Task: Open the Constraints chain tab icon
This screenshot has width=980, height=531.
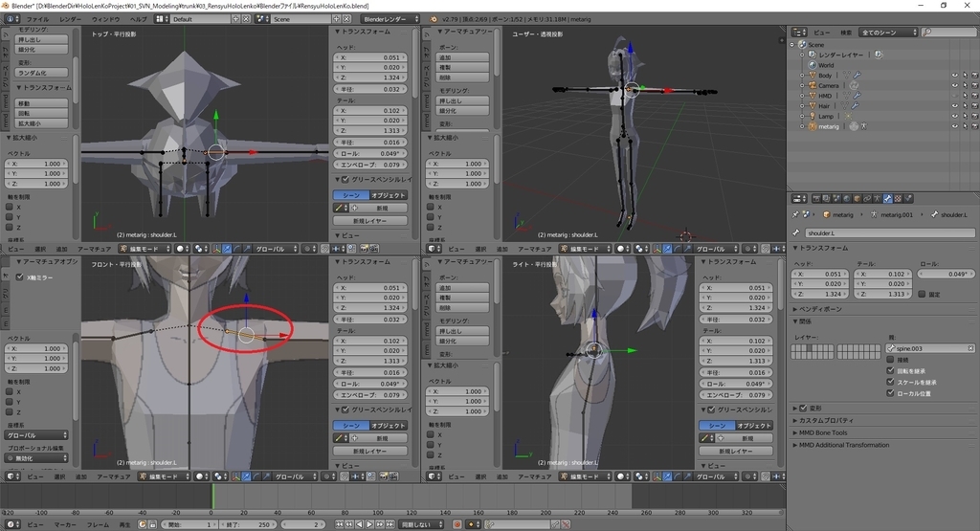Action: coord(867,199)
